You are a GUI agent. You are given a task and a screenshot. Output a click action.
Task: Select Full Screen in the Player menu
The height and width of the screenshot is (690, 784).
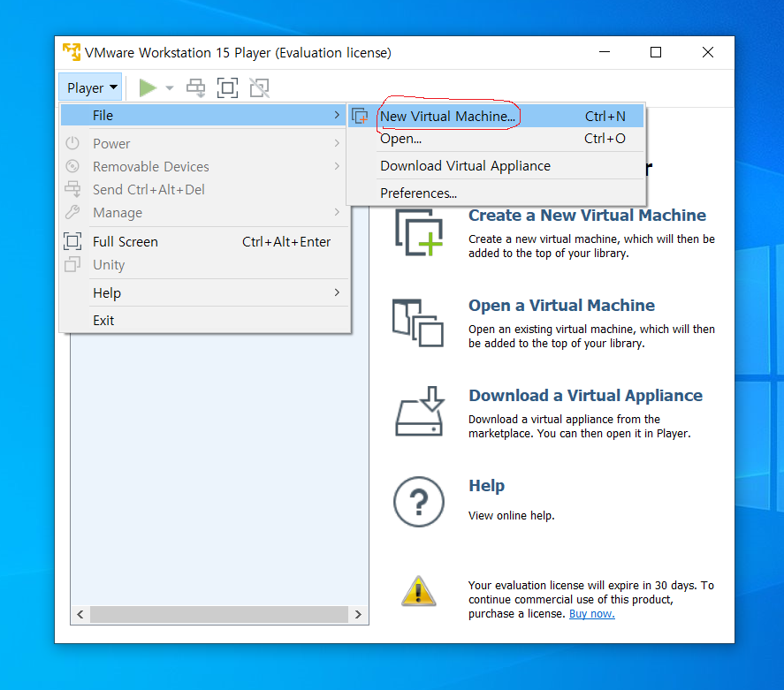pyautogui.click(x=203, y=242)
